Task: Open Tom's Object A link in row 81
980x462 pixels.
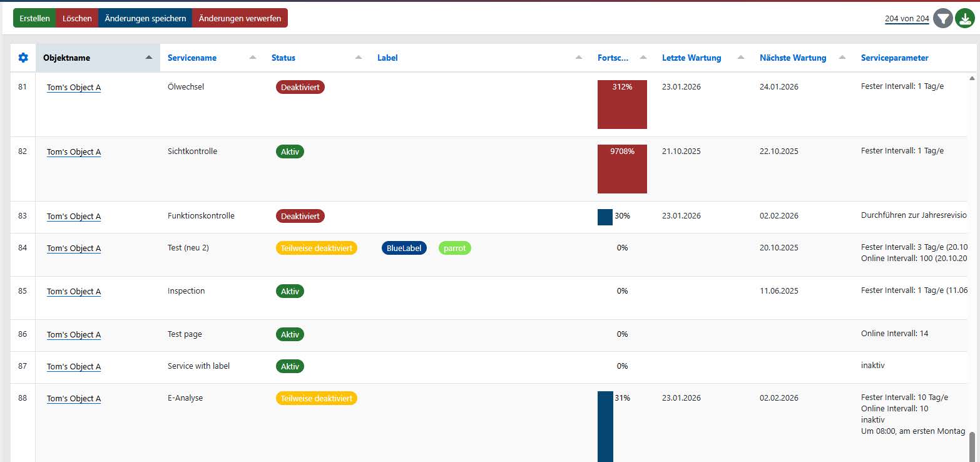Action: click(x=74, y=88)
